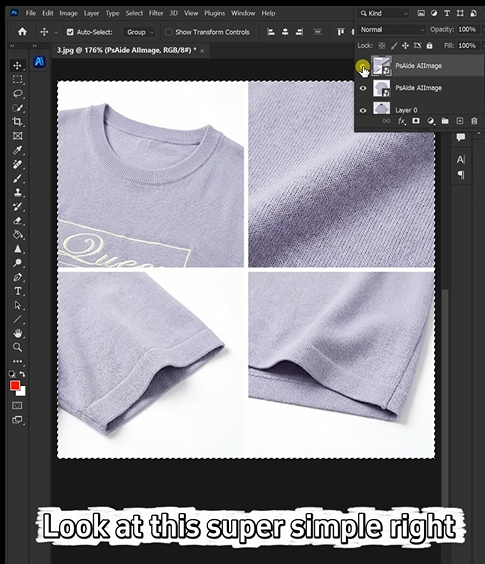Screen dimensions: 485x564
Task: Click the red foreground color swatch
Action: click(x=15, y=386)
